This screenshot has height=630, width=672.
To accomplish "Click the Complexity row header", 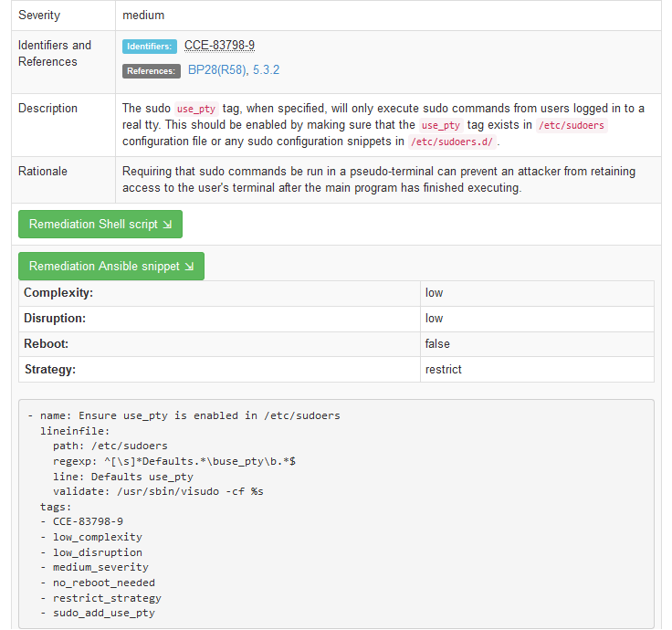I will point(58,293).
